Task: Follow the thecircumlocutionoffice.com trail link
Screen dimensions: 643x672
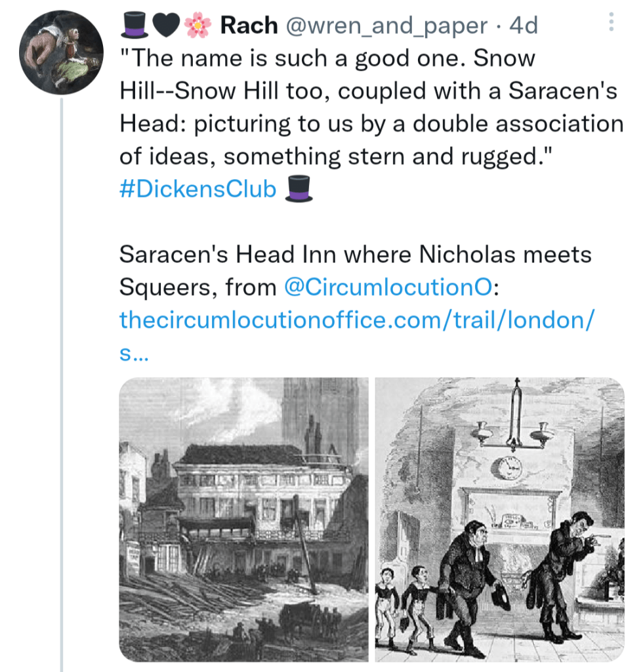Action: coord(357,320)
